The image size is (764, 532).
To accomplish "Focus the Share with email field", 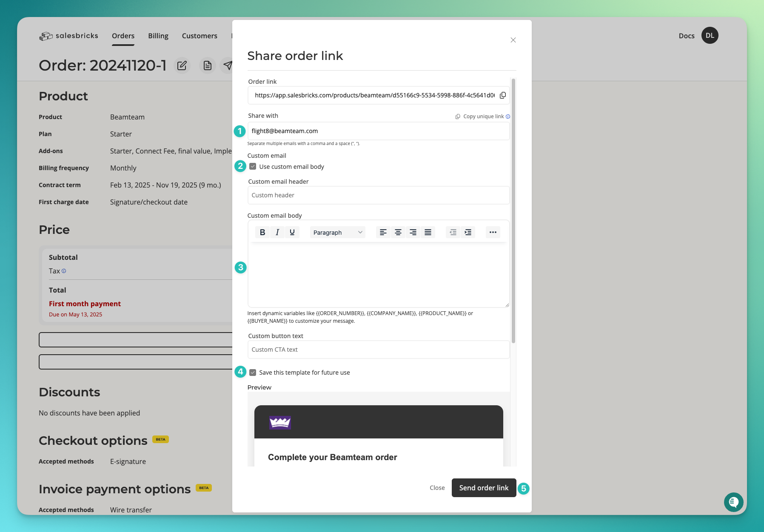I will click(379, 131).
